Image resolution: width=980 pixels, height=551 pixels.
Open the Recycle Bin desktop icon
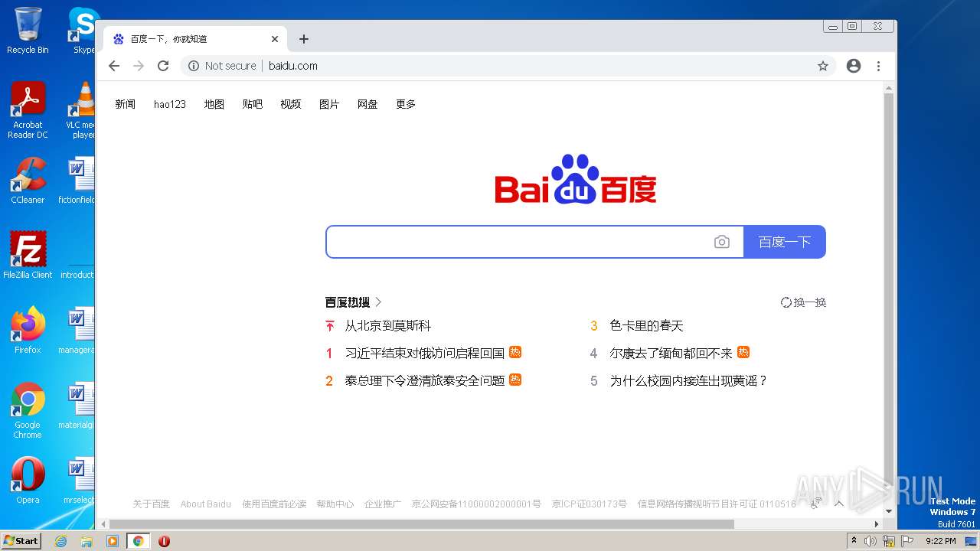(28, 31)
